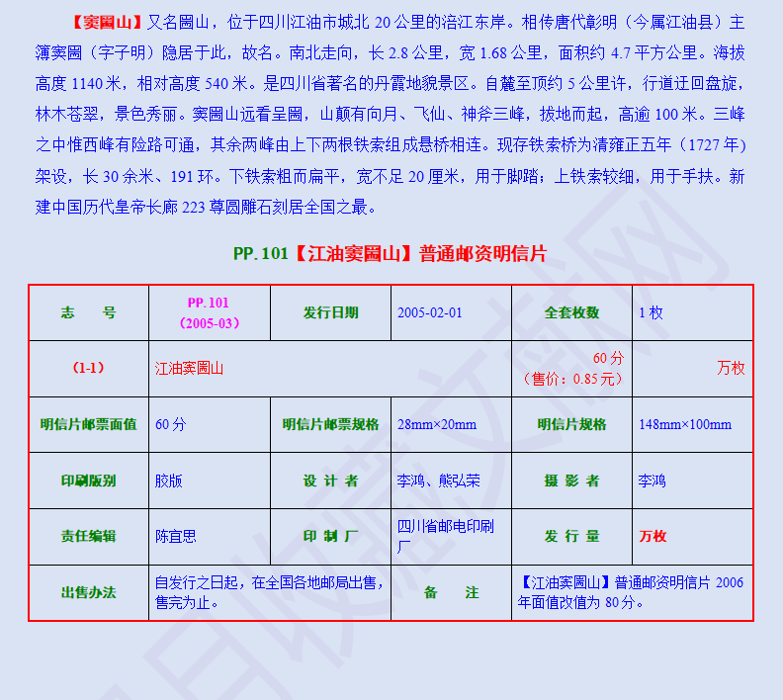
Task: Select the red 江油窦圌山 item name
Action: (x=189, y=369)
